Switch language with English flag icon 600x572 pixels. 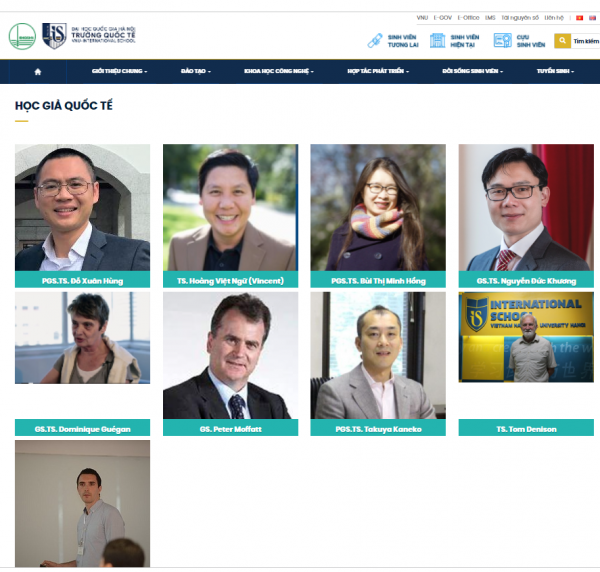tap(592, 18)
